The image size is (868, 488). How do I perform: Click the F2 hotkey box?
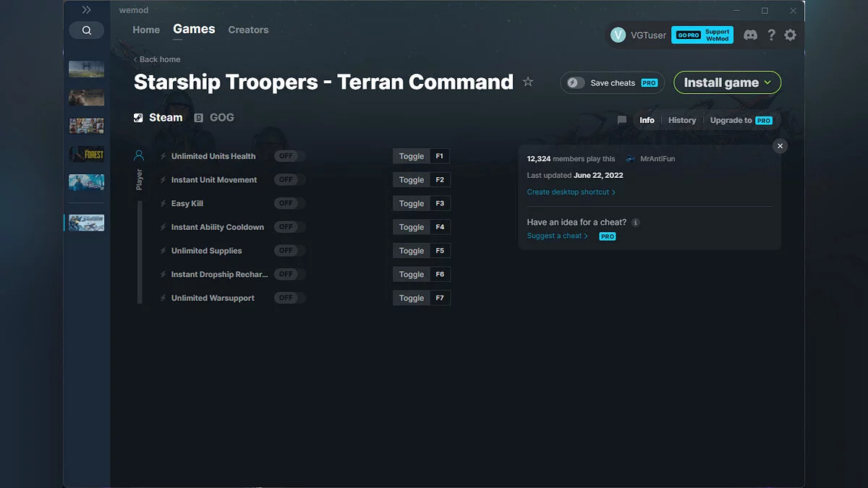point(440,179)
